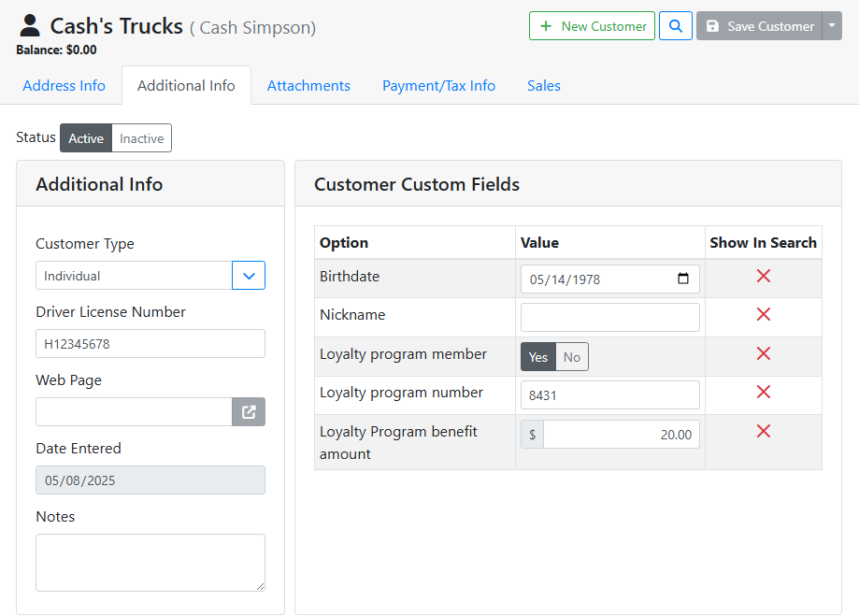859x616 pixels.
Task: Focus the Nickname value field
Action: point(609,318)
